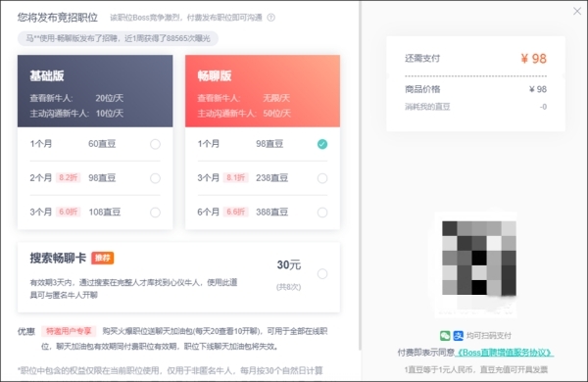Open the Boss直聘增值服务协议 link
Viewport: 588px width, 382px height.
coord(504,353)
